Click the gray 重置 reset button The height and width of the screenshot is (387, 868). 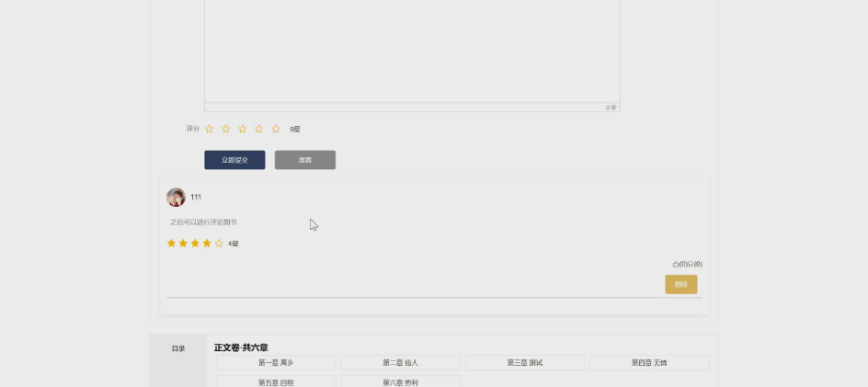[305, 160]
